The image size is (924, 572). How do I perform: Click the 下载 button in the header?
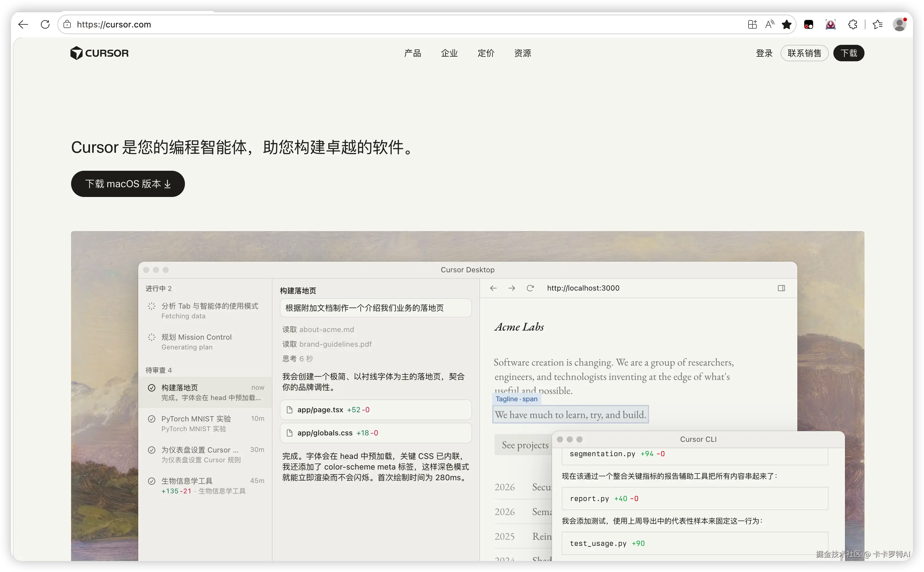(x=849, y=53)
